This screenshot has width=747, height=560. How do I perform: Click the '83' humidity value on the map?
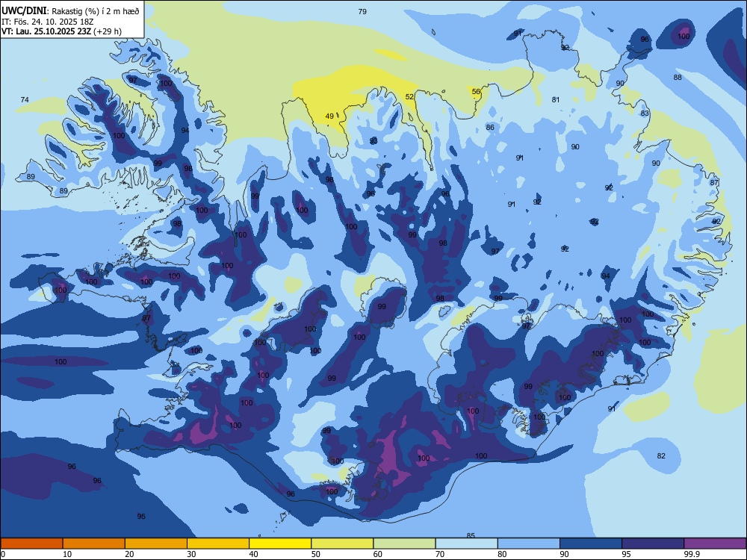645,113
